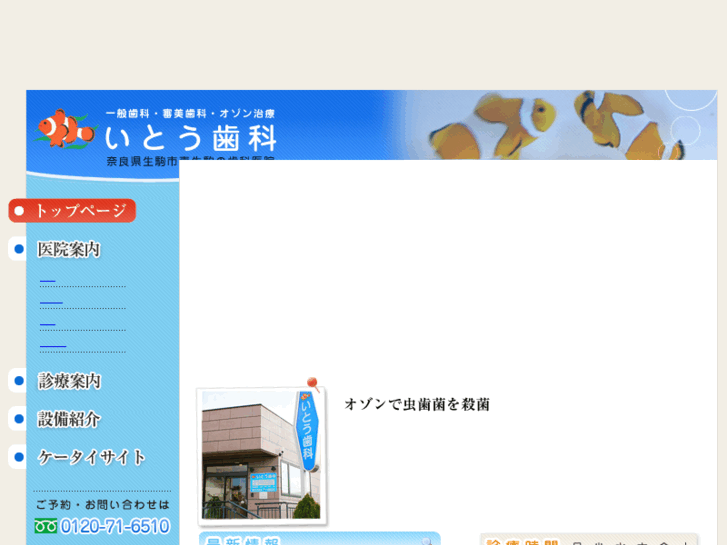Click the 診療時間 table header
727x545 pixels.
point(523,541)
